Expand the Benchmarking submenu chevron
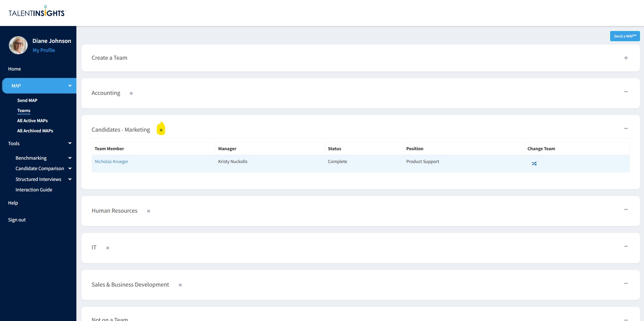The image size is (644, 321). pos(70,158)
